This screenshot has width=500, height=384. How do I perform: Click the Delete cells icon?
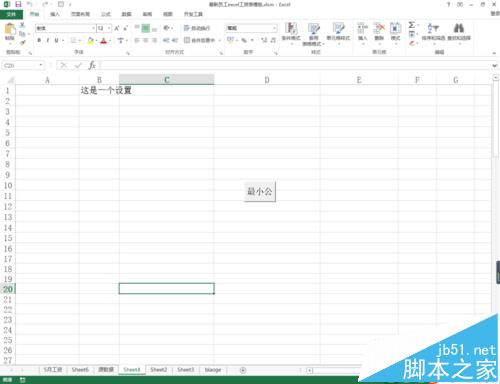coord(379,29)
